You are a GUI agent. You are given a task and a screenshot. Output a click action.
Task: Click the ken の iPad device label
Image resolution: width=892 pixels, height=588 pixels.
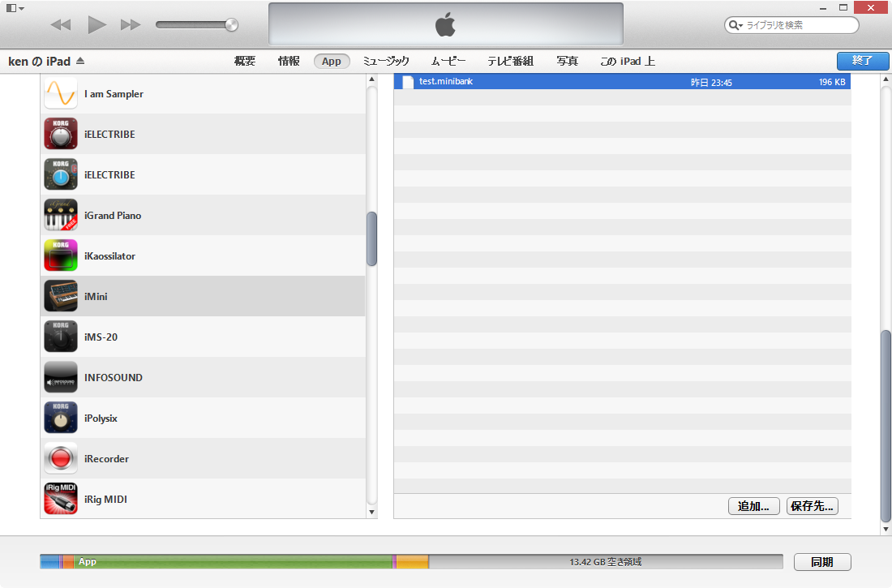[39, 61]
